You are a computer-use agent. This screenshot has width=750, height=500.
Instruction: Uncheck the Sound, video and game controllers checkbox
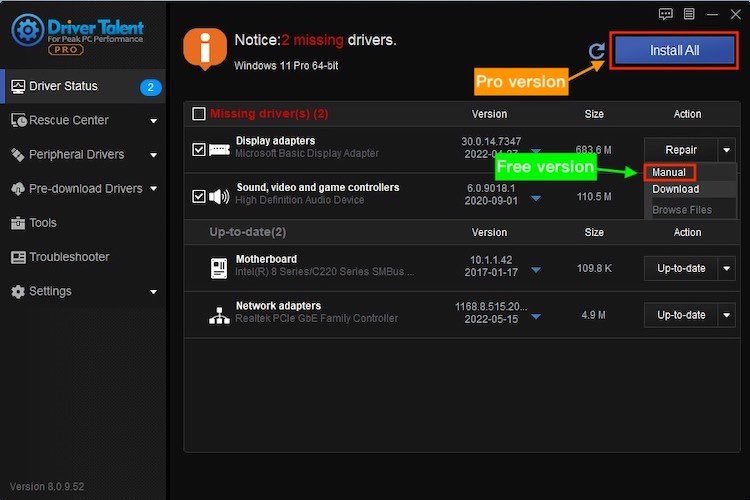[199, 196]
